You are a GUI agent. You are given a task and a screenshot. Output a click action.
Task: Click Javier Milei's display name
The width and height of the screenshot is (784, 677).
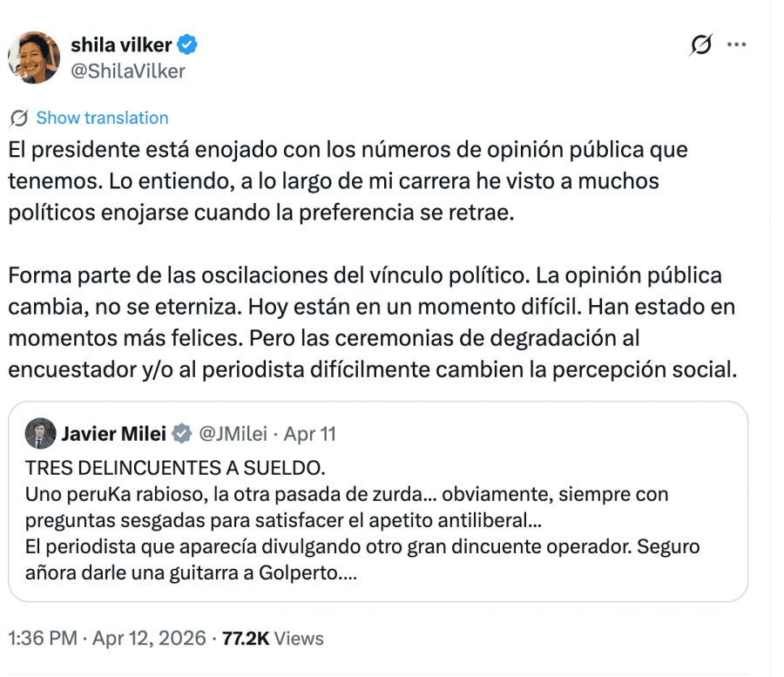pyautogui.click(x=116, y=432)
